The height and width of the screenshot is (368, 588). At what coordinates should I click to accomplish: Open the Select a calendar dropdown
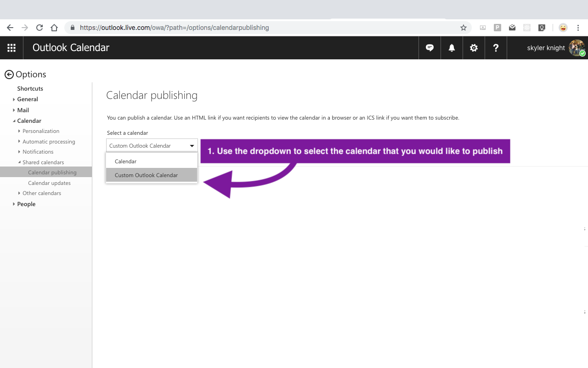pos(152,145)
